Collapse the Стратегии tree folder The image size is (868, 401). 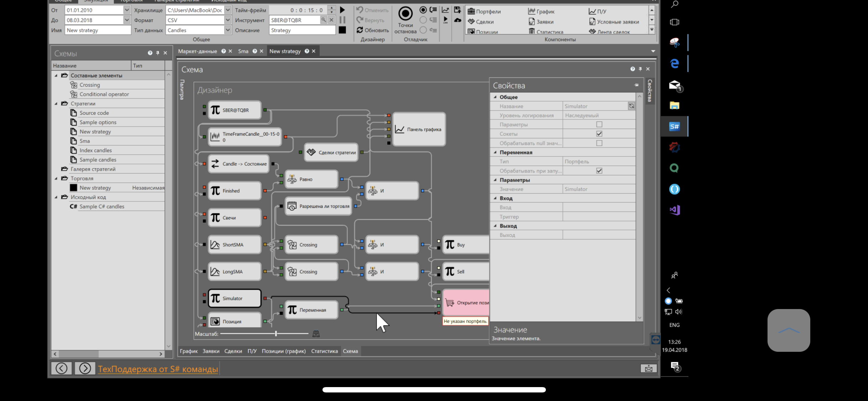[56, 104]
